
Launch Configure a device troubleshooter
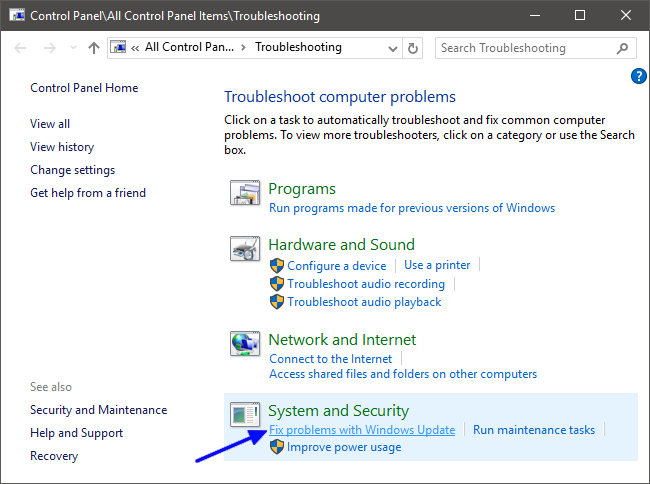(x=337, y=266)
